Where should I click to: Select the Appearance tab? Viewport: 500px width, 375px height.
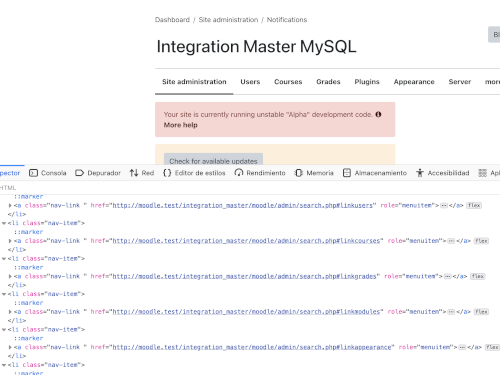tap(414, 82)
